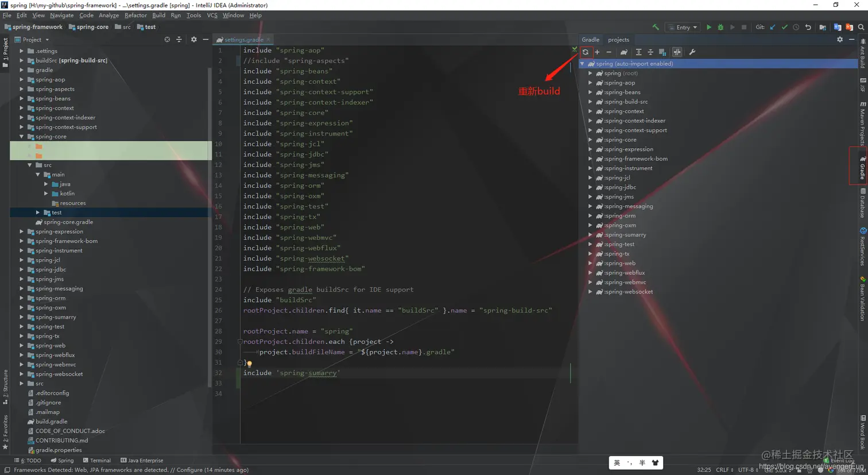This screenshot has width=868, height=475.
Task: Select spring-core.gradle file
Action: [x=64, y=222]
